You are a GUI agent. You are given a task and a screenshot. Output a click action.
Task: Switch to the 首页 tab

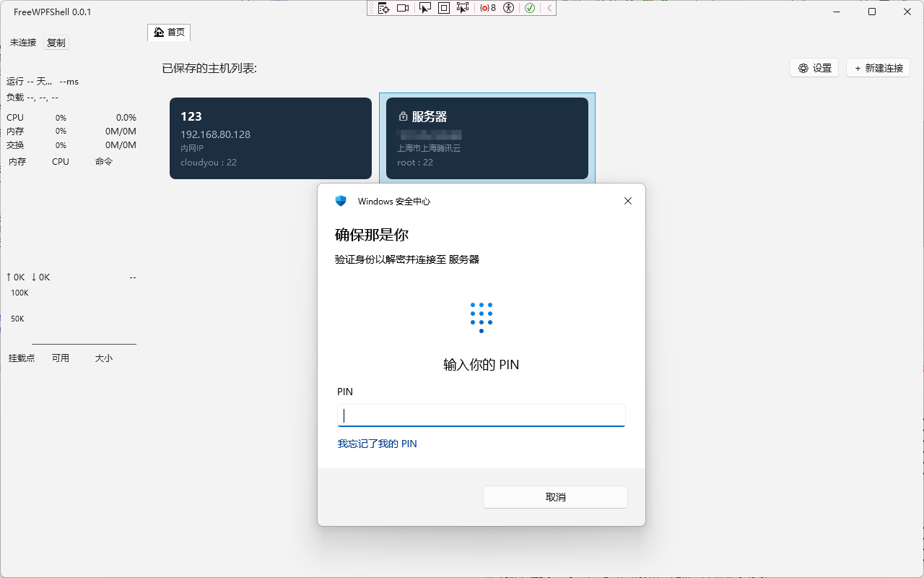pos(168,33)
